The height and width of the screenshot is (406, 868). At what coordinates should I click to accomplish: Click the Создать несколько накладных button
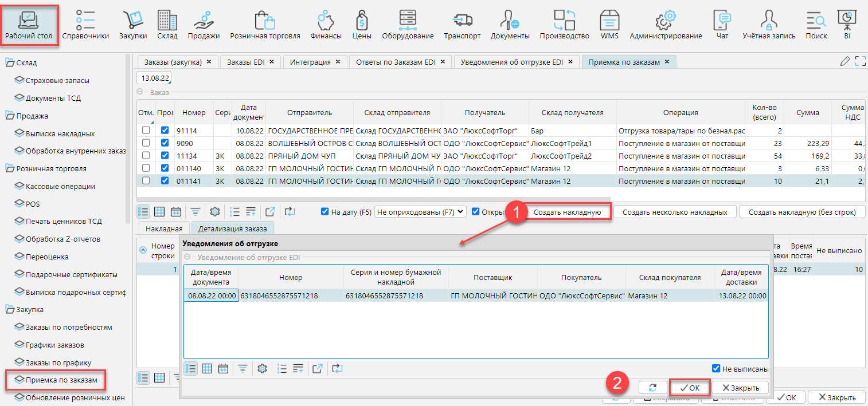point(674,212)
